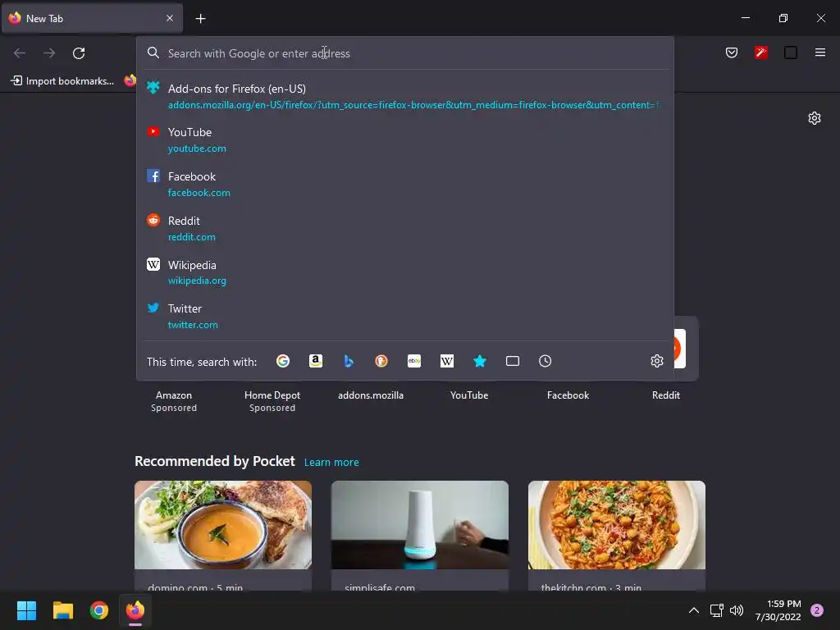Click the address bar search field
Image resolution: width=840 pixels, height=630 pixels.
405,53
